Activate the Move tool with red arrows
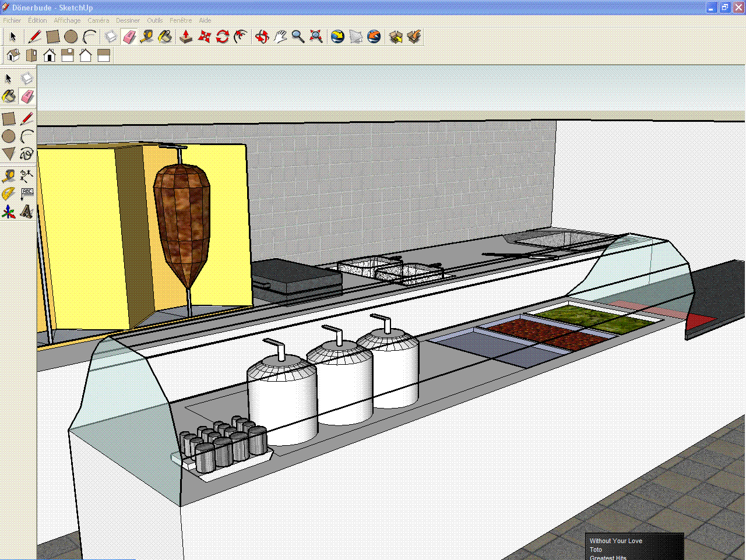746x560 pixels. (204, 37)
